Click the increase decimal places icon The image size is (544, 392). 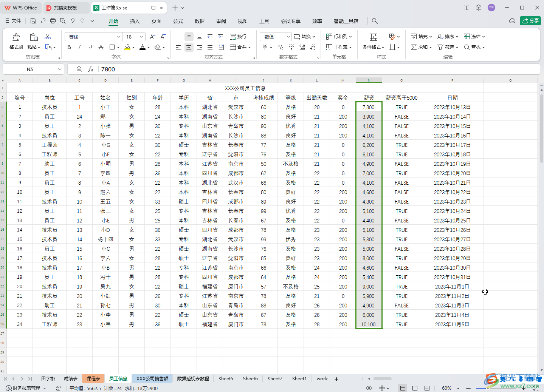point(302,47)
